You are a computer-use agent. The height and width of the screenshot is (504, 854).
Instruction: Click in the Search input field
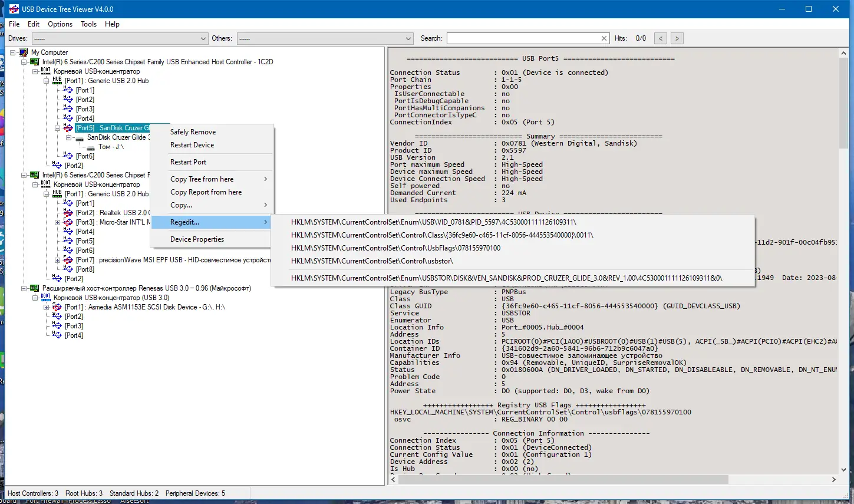pyautogui.click(x=523, y=38)
